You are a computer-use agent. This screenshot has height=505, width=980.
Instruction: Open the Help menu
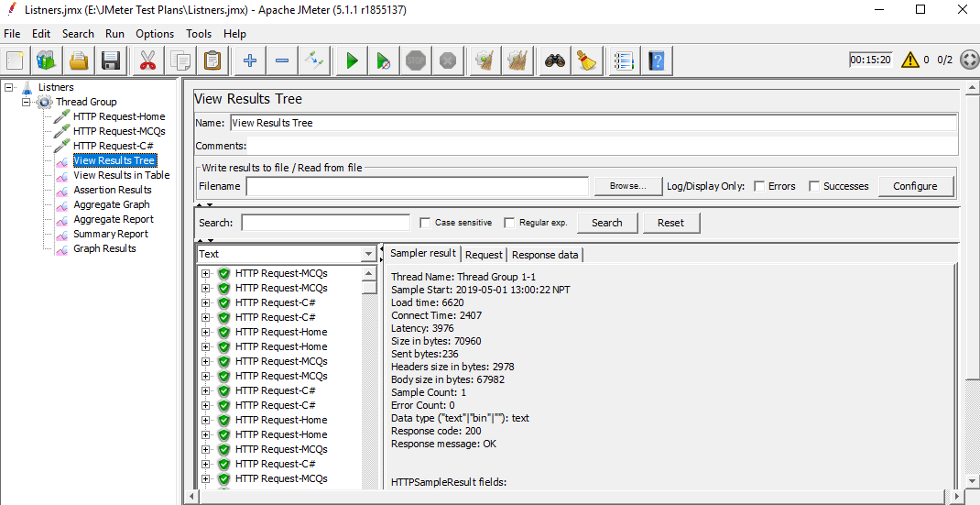[x=235, y=34]
